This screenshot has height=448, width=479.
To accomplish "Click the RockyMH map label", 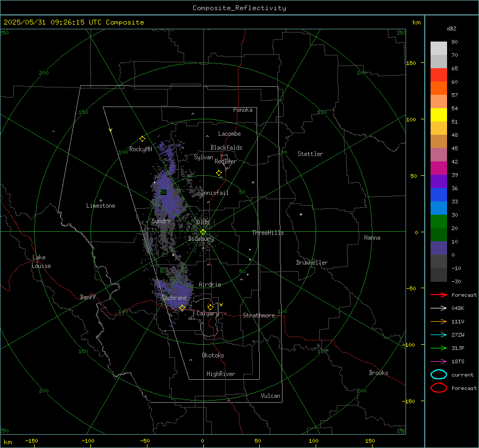I will pyautogui.click(x=141, y=149).
